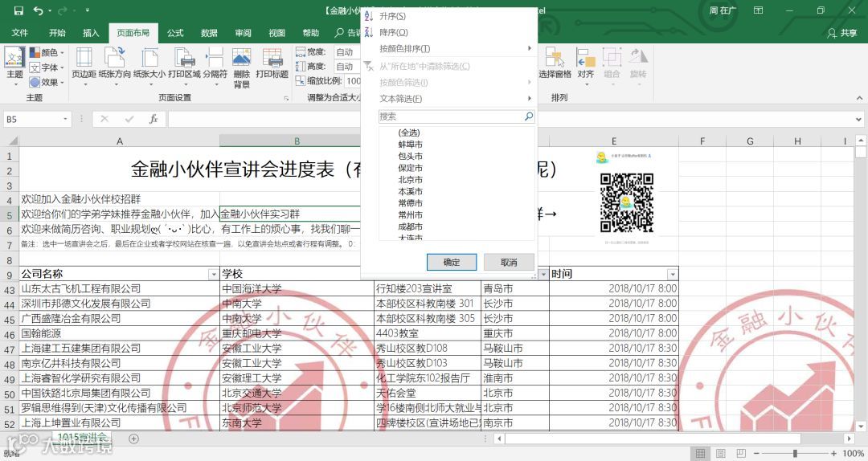Open the 选择窗格 selection pane
868x461 pixels.
point(555,63)
